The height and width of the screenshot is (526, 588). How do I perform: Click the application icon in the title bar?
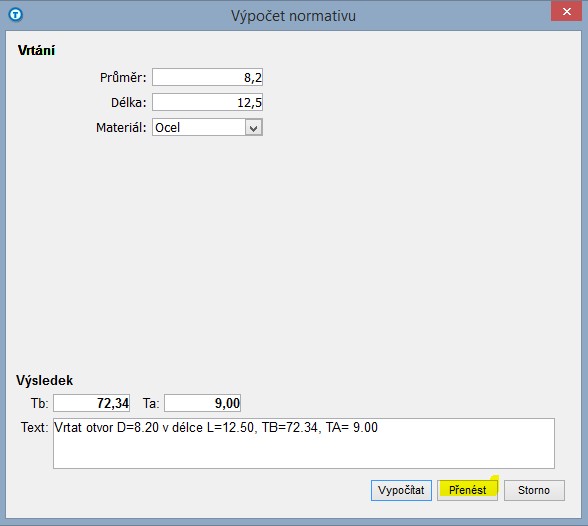pos(16,15)
